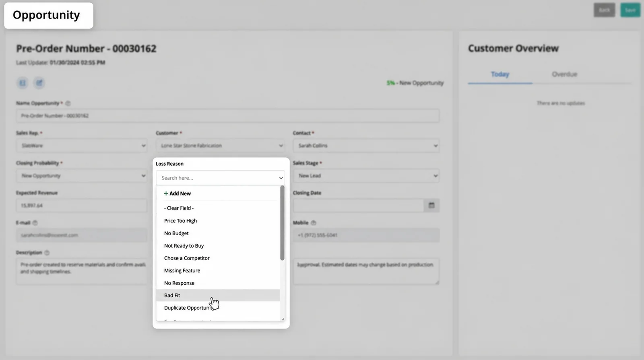Viewport: 644px width, 360px height.
Task: Open the Closing Probability dropdown
Action: [81, 176]
